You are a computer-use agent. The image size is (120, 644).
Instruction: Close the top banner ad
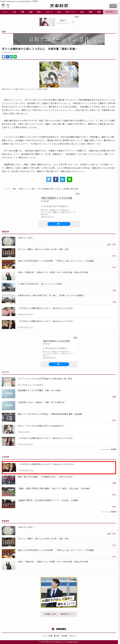(x=78, y=17)
